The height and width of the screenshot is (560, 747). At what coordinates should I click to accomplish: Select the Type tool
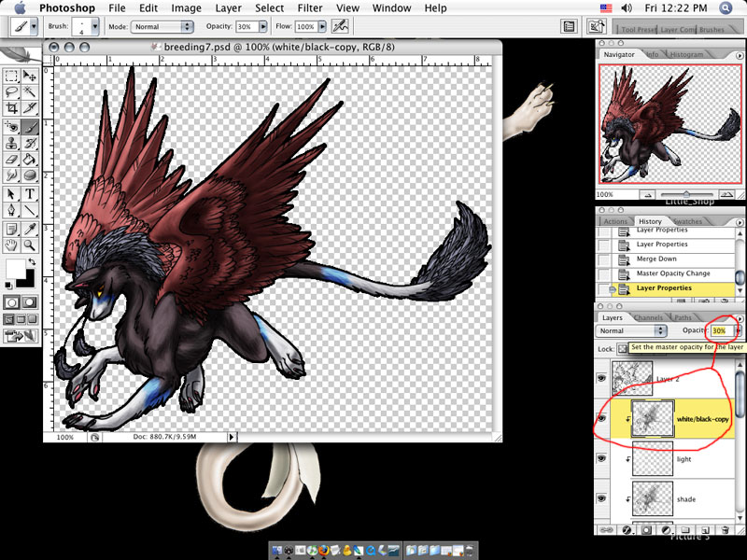pyautogui.click(x=30, y=194)
